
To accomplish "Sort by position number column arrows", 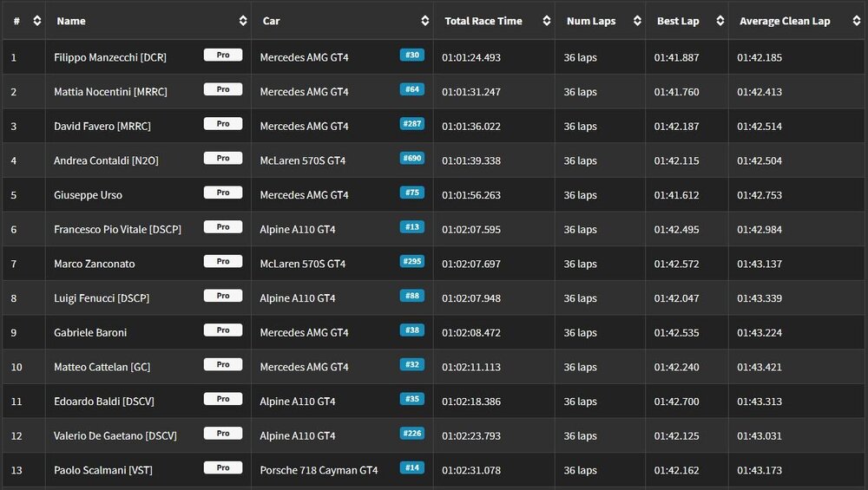I will 37,21.
